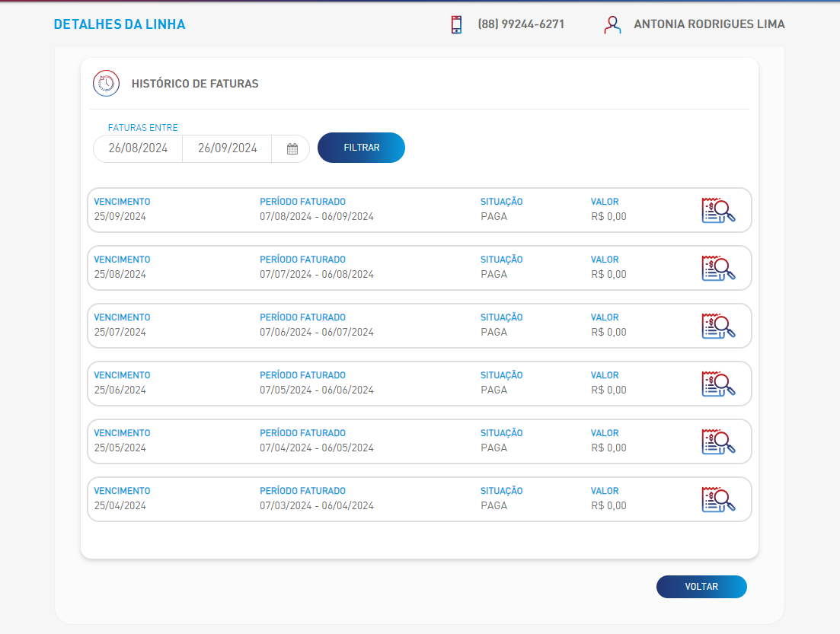
Task: Click the FATURAS ENTRE label
Action: pyautogui.click(x=143, y=127)
